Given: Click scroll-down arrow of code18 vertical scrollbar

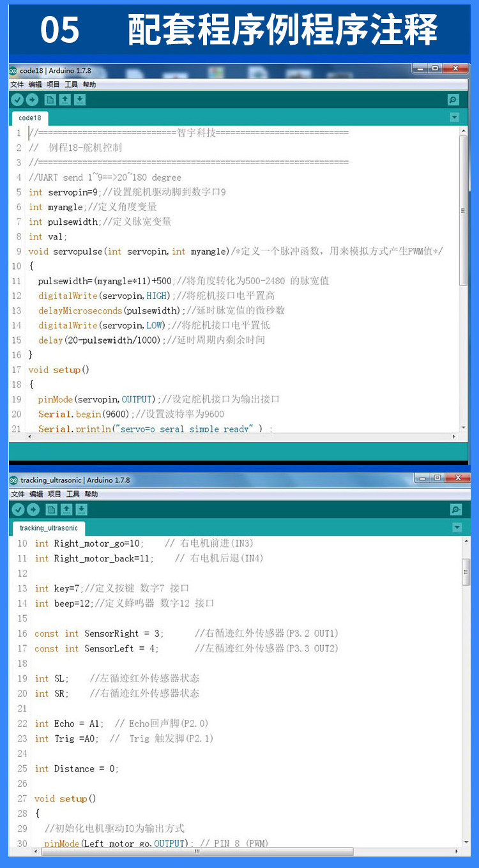Looking at the screenshot, I should 464,427.
